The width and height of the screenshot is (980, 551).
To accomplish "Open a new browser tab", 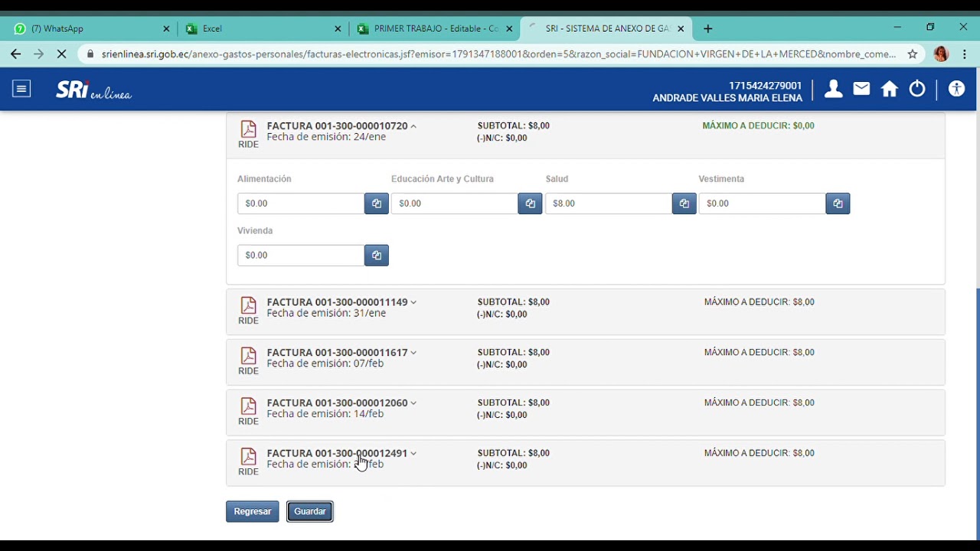I will pos(707,28).
